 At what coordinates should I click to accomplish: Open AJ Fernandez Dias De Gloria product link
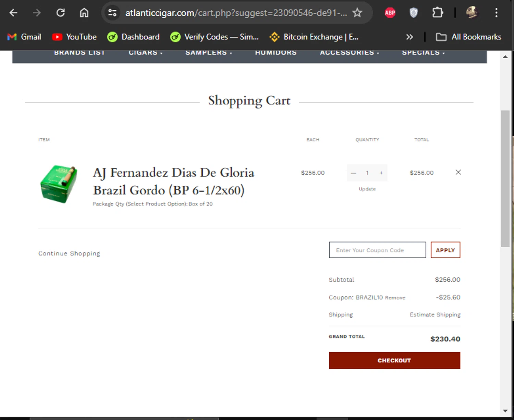click(x=174, y=181)
